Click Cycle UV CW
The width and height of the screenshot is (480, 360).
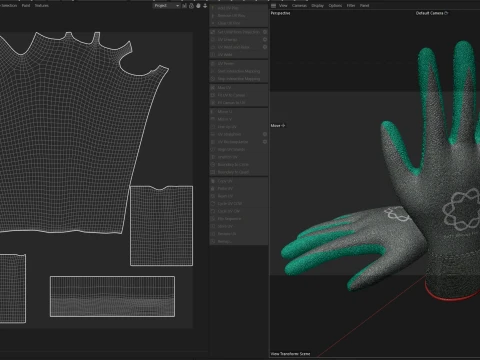coord(239,211)
